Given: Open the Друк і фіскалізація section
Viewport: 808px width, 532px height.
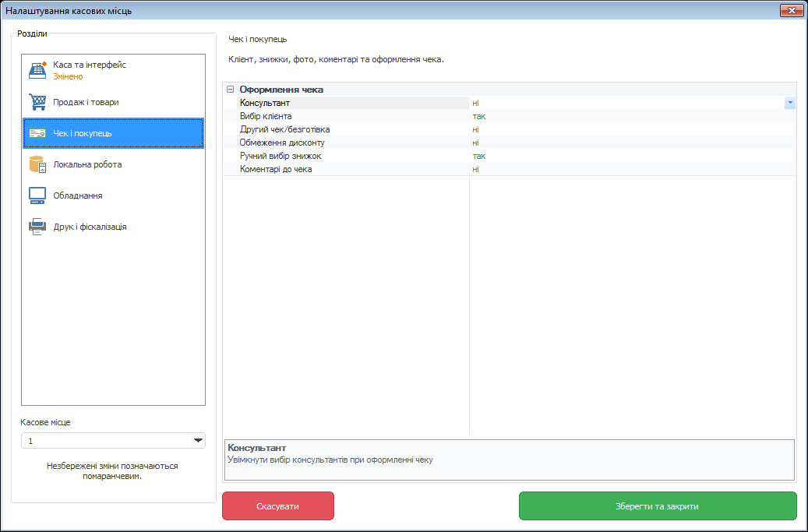Looking at the screenshot, I should coord(113,227).
